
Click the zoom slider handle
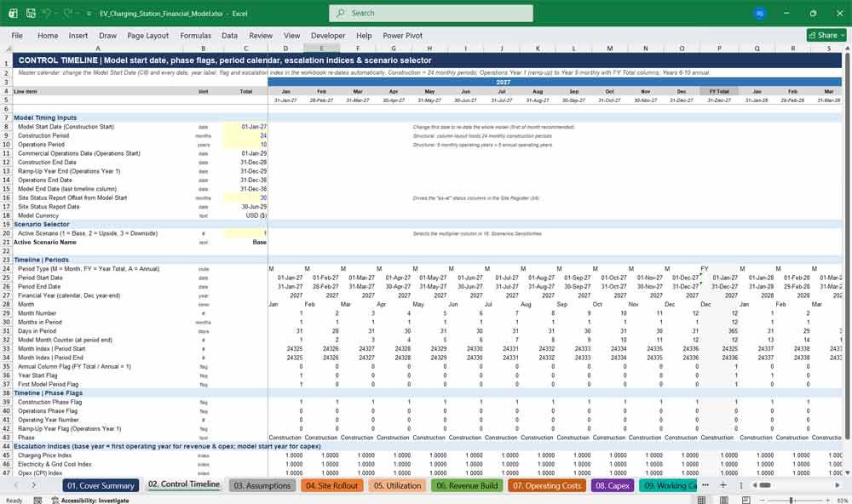[792, 500]
